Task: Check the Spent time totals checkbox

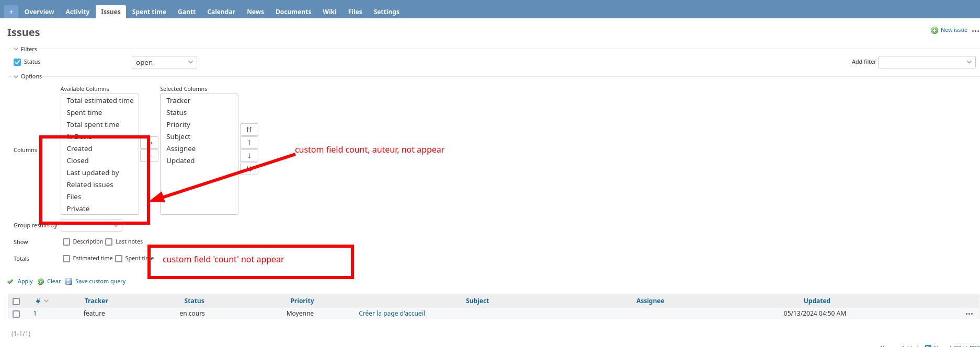Action: 119,259
